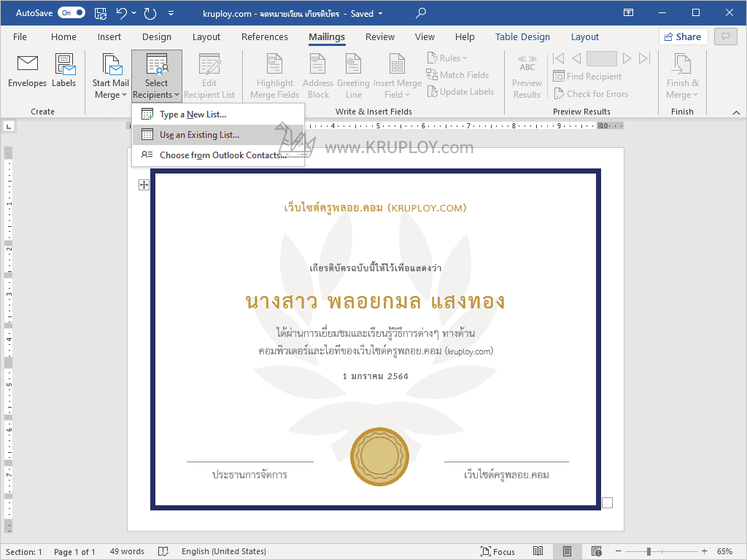
Task: Select Type a New List menu item
Action: coord(193,114)
